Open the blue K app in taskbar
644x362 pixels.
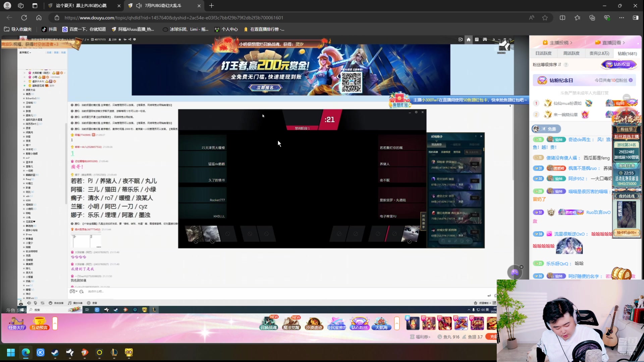(41, 352)
